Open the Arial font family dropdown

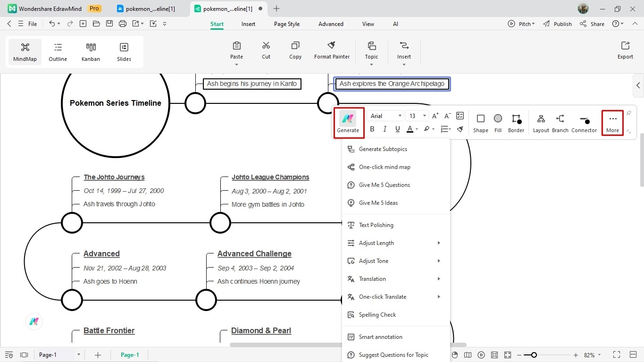pos(385,116)
